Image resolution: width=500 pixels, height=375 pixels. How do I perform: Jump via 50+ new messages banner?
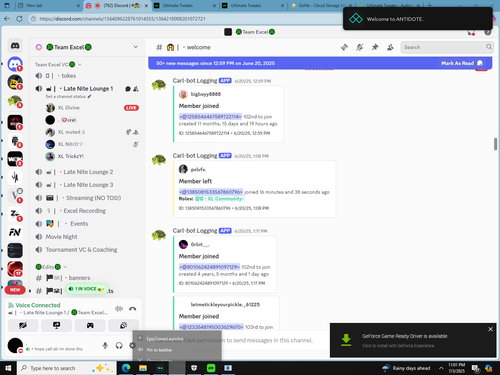click(216, 63)
